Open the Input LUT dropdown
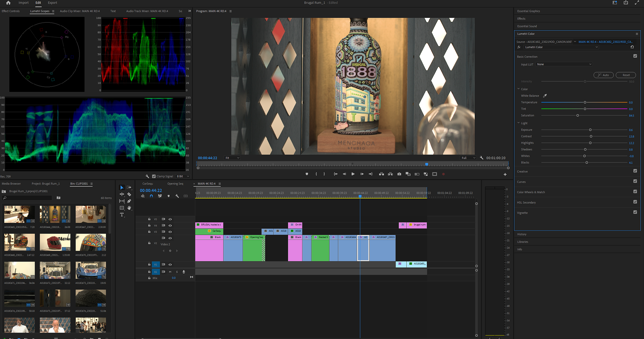Screen dimensions: 644x339 564,64
